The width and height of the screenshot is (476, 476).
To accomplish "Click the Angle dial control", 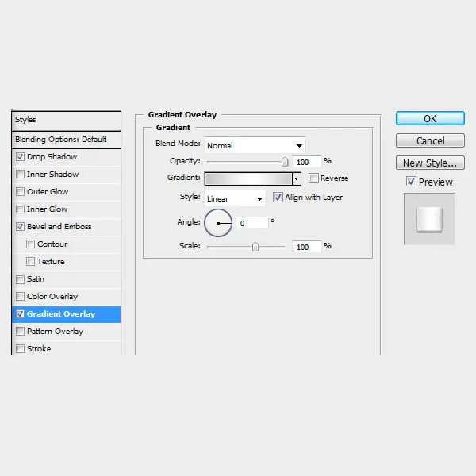I will [218, 223].
